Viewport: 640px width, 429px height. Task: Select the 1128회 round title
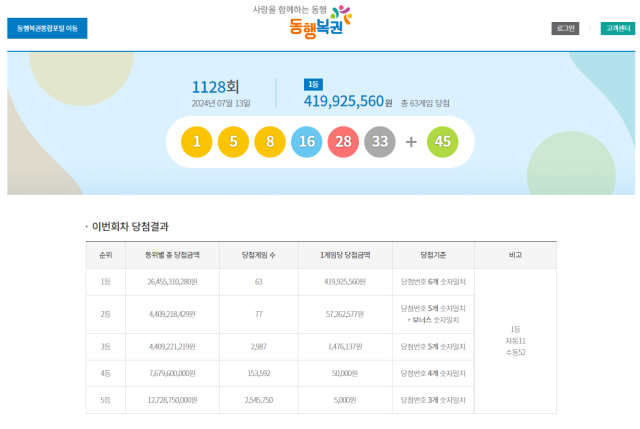tap(216, 87)
